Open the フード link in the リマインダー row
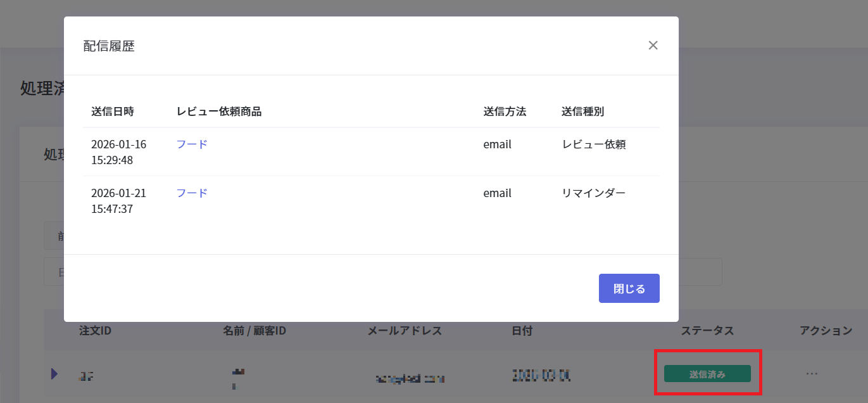868x403 pixels. [192, 193]
